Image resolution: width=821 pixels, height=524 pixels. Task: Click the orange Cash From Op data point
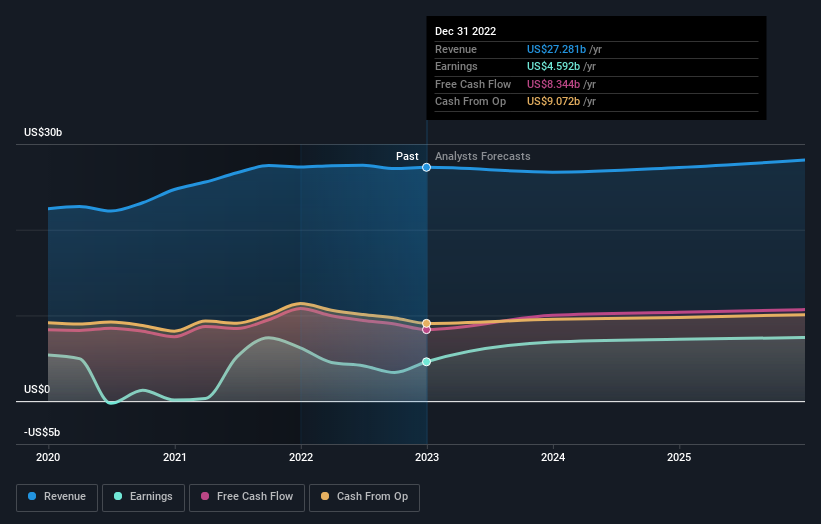[x=427, y=324]
